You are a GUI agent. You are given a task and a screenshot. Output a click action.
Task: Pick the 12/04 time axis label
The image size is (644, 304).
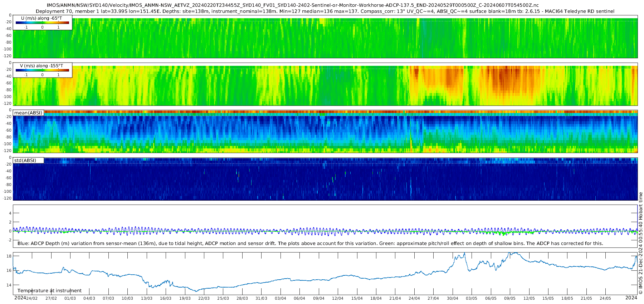[x=338, y=298]
